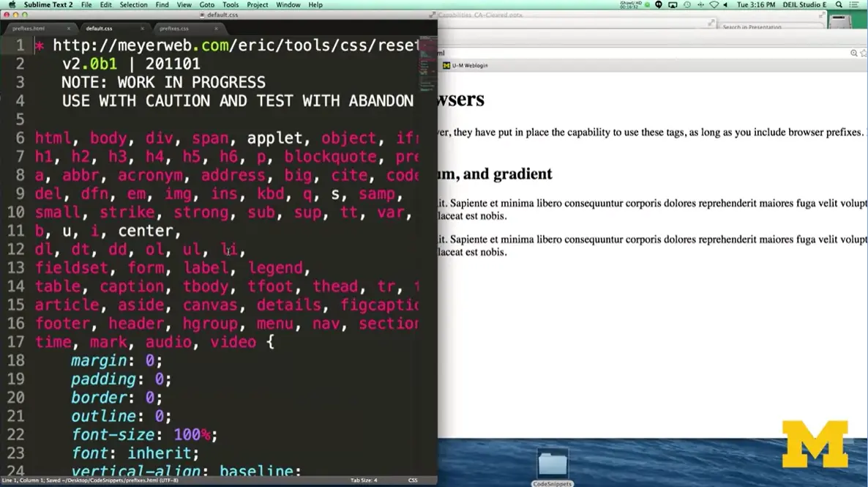The width and height of the screenshot is (868, 487).
Task: Open Notification Center via menu bar icon
Action: pos(856,5)
